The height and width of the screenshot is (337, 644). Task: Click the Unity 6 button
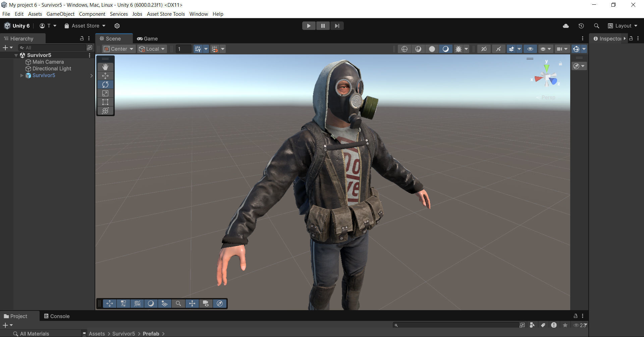click(x=17, y=26)
